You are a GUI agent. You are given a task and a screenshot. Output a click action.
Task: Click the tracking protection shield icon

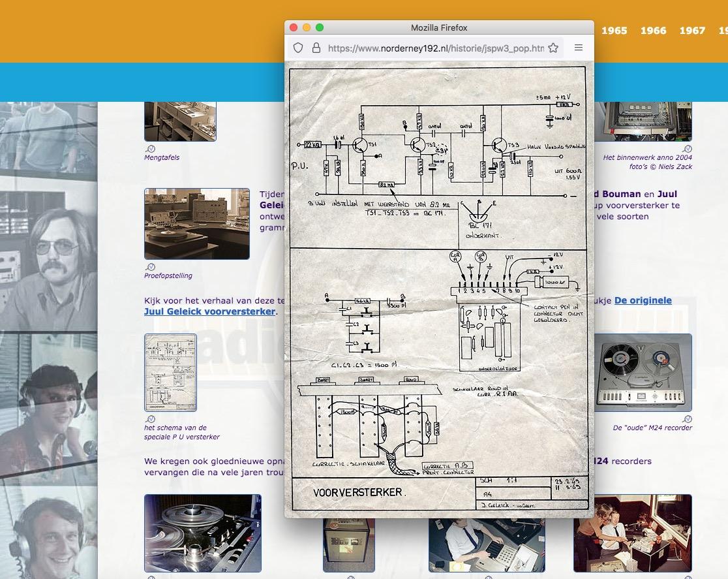[x=298, y=48]
